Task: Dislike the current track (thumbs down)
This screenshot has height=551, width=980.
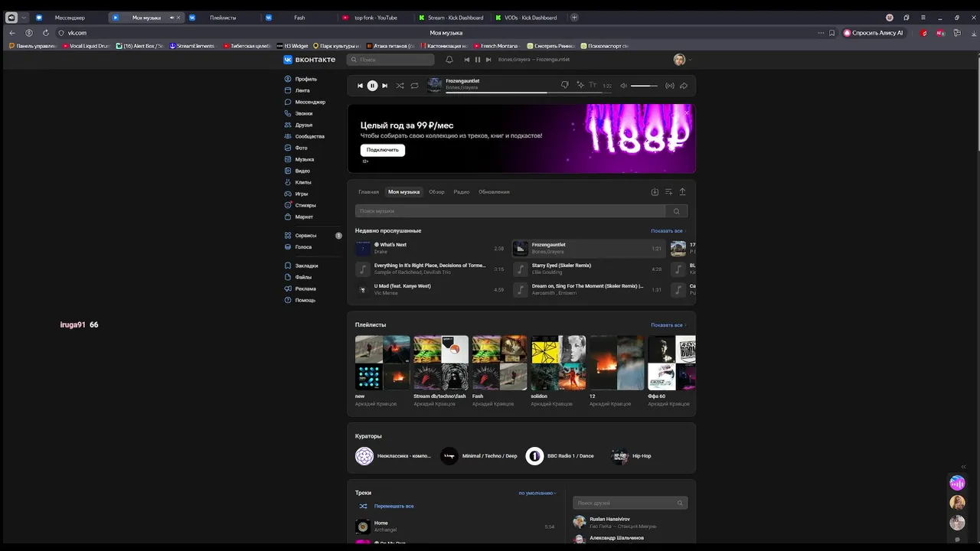Action: (x=565, y=85)
